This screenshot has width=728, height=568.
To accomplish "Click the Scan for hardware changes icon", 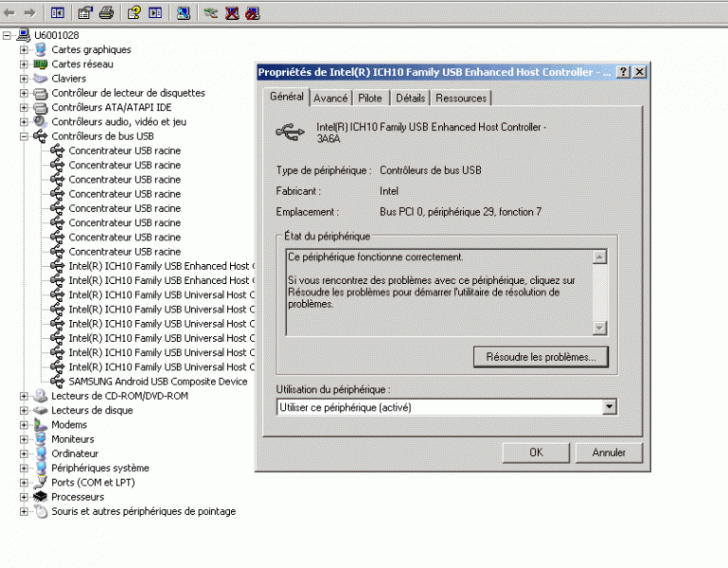I will pyautogui.click(x=183, y=13).
